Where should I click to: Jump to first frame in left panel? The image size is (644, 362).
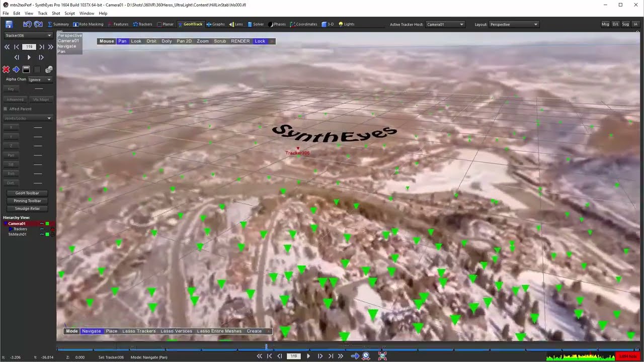[x=7, y=47]
